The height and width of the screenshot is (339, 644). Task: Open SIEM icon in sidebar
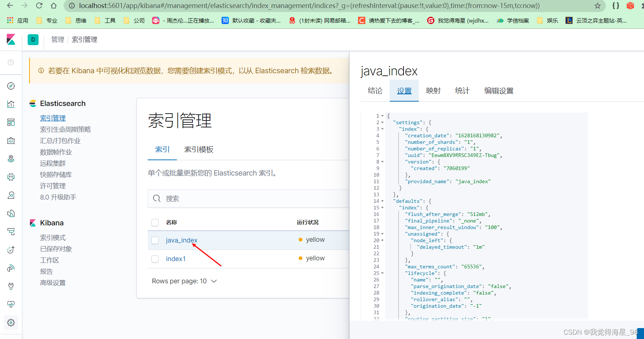pyautogui.click(x=11, y=268)
